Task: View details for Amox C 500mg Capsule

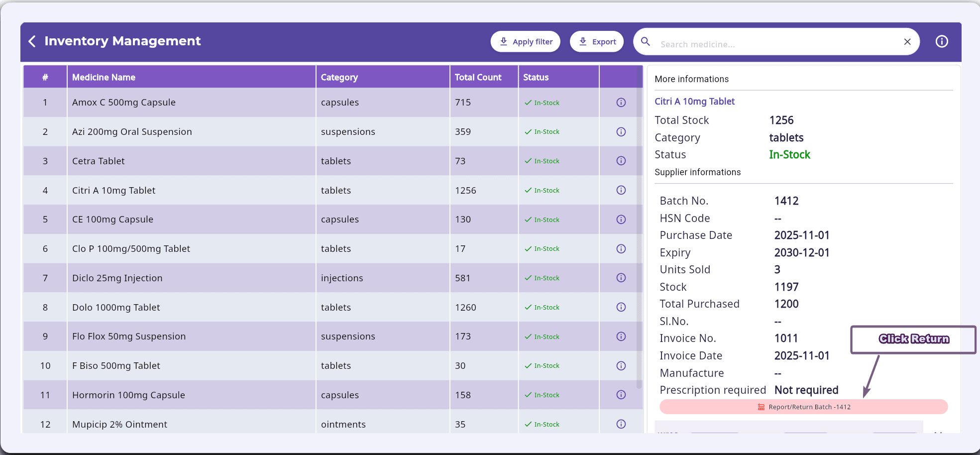Action: [x=621, y=103]
